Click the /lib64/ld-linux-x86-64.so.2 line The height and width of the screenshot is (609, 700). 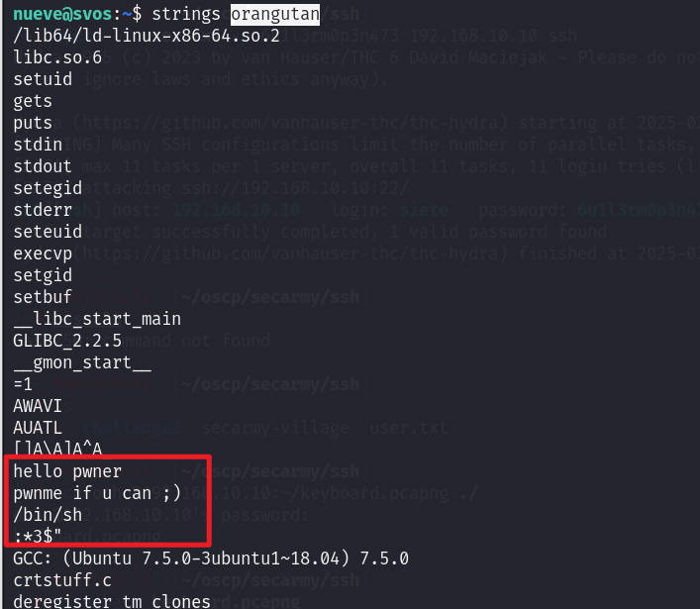[147, 36]
